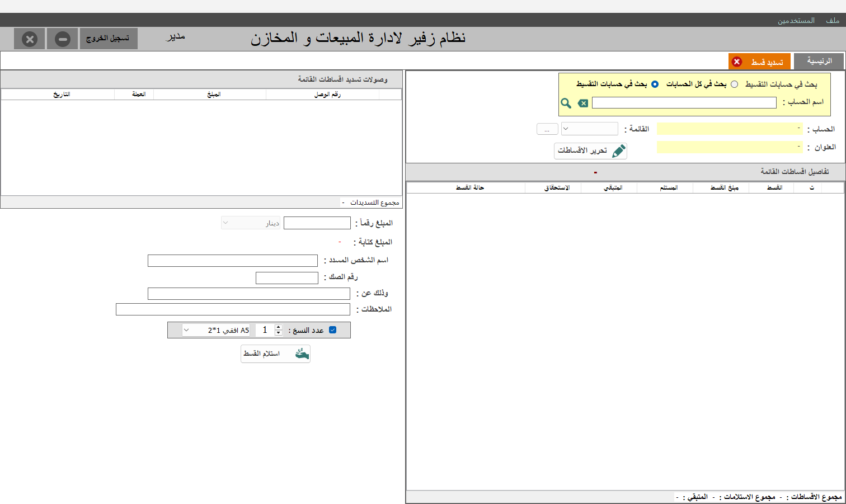Click the المستلم column header

pyautogui.click(x=669, y=188)
